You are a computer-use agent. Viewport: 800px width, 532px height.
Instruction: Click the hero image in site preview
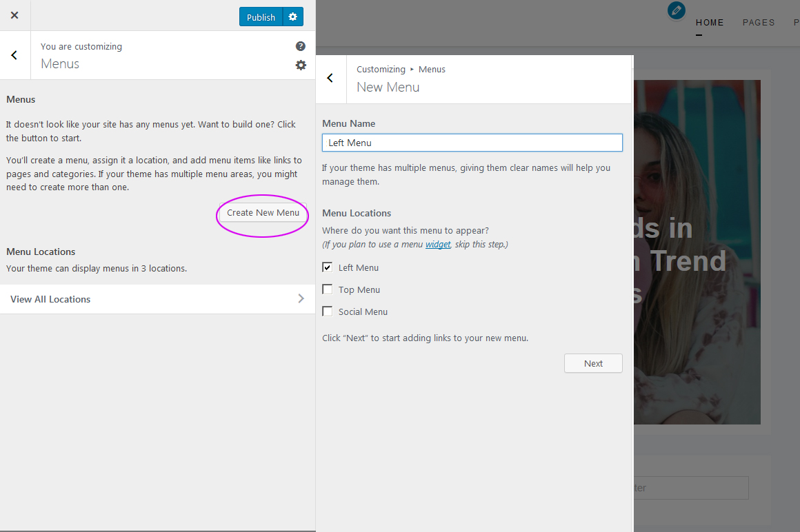tap(697, 252)
